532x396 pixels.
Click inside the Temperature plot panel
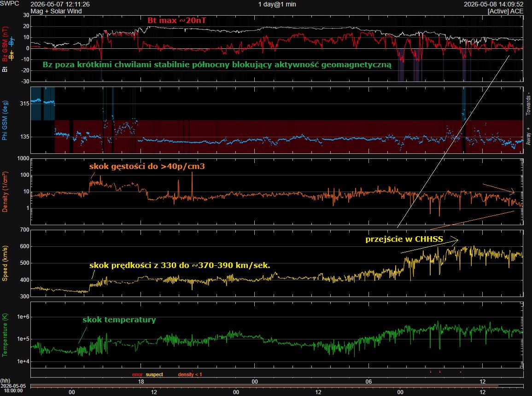pos(277,335)
